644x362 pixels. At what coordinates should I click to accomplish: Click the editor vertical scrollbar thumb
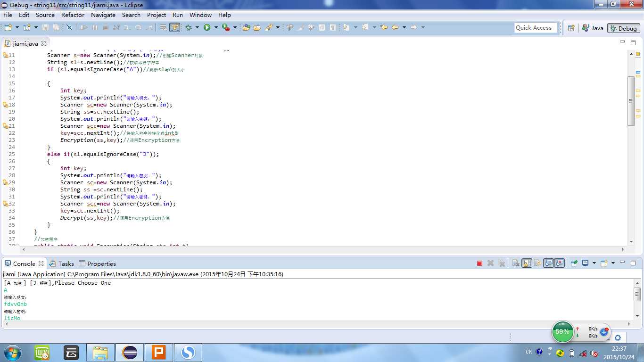[x=631, y=100]
